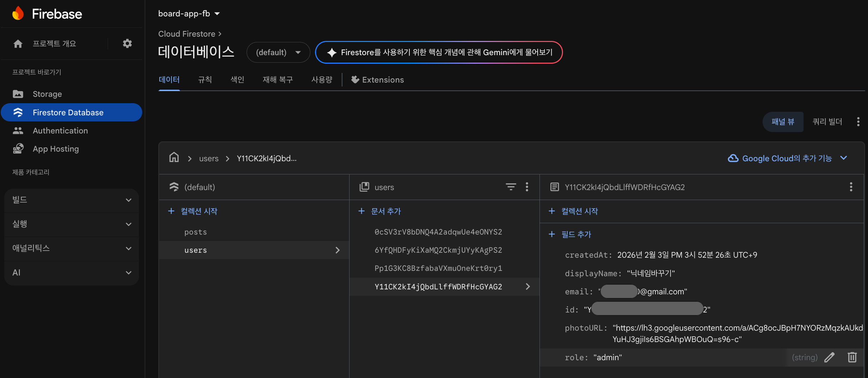Expand Google Cloud extra features chevron
868x378 pixels.
(x=843, y=158)
